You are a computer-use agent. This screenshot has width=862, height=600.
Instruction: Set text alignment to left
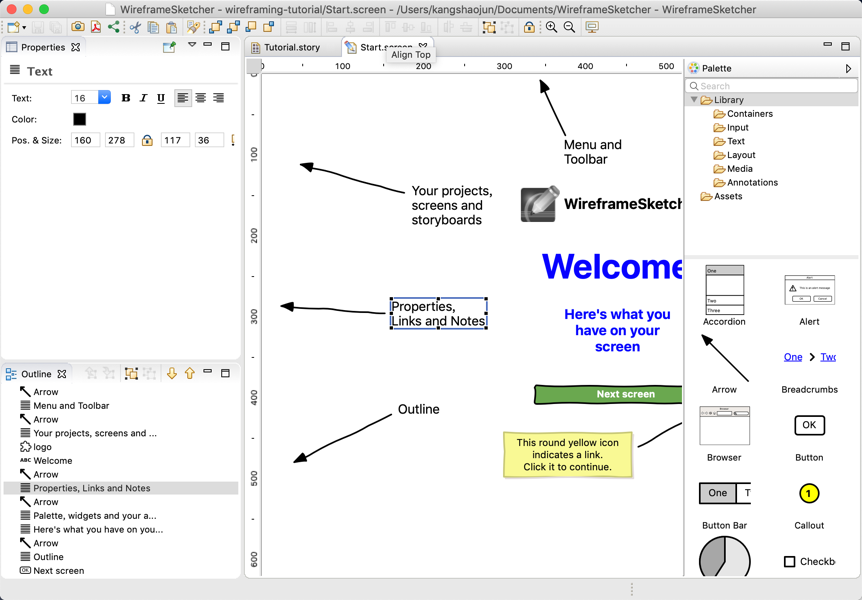click(x=183, y=98)
